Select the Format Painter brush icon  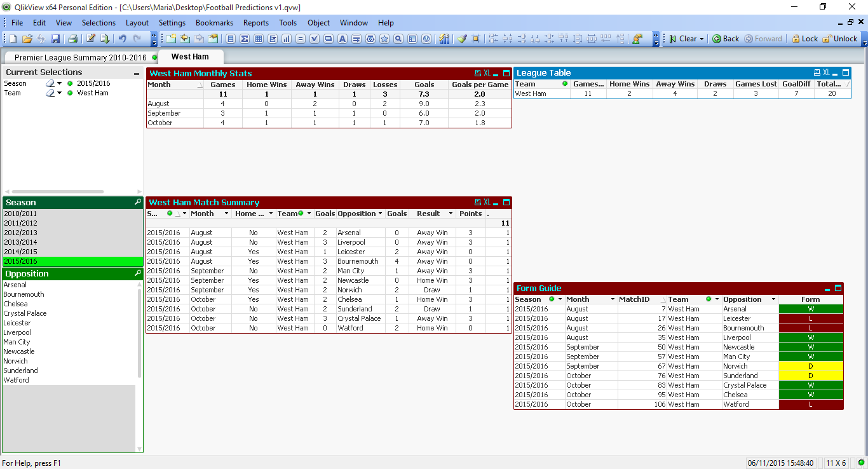pyautogui.click(x=462, y=39)
